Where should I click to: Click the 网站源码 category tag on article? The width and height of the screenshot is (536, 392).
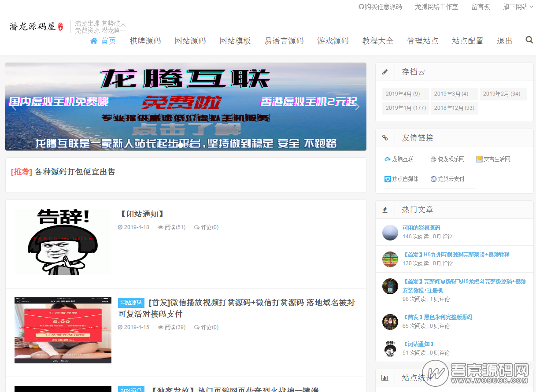131,303
